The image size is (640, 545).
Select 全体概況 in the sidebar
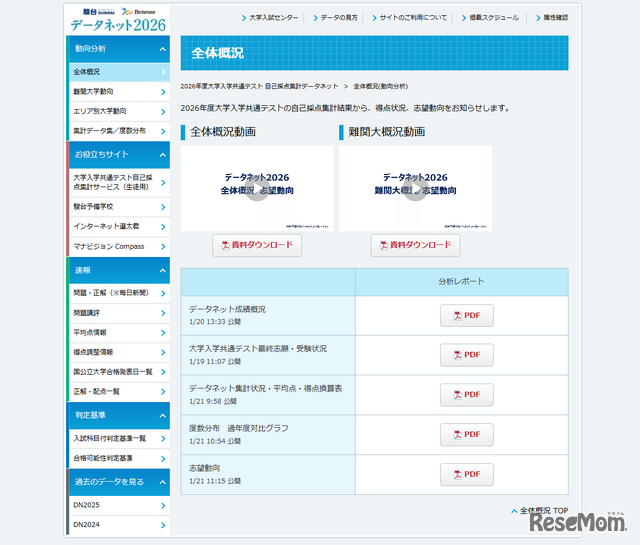click(x=119, y=72)
